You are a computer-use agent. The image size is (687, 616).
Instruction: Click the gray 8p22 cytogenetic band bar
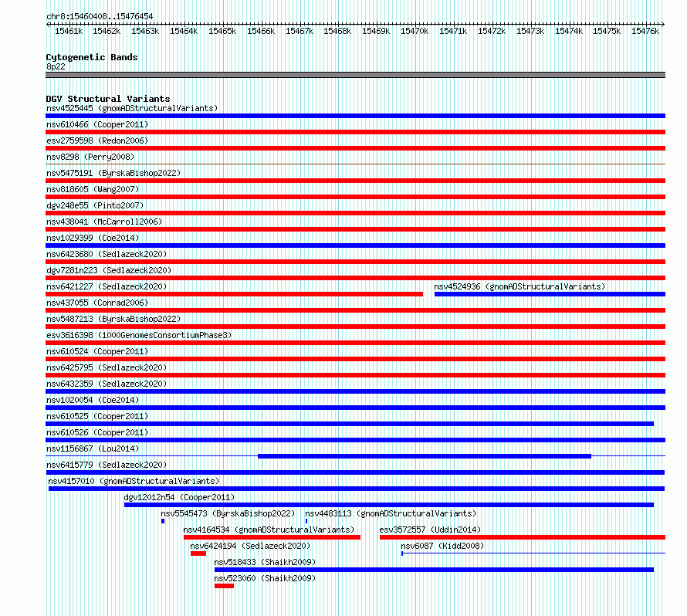[x=355, y=75]
